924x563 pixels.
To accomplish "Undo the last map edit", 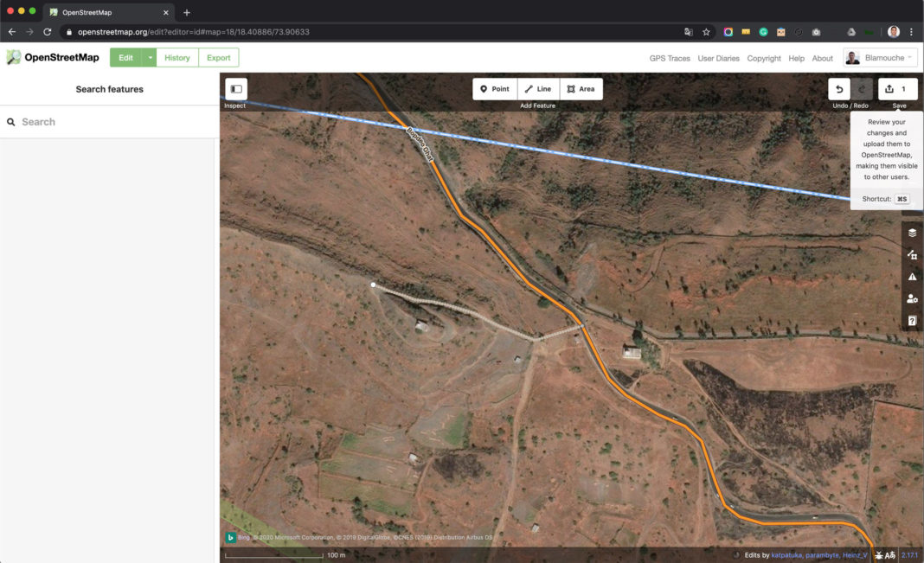I will pos(838,89).
